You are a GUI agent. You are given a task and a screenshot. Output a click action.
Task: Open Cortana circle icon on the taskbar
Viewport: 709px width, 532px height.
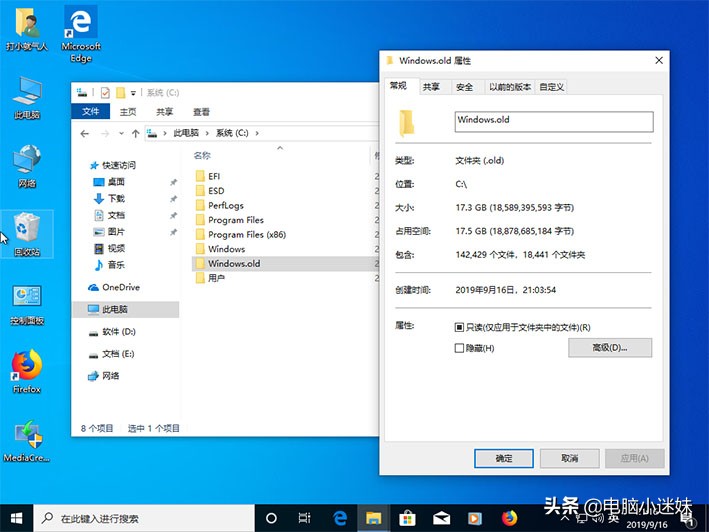271,518
